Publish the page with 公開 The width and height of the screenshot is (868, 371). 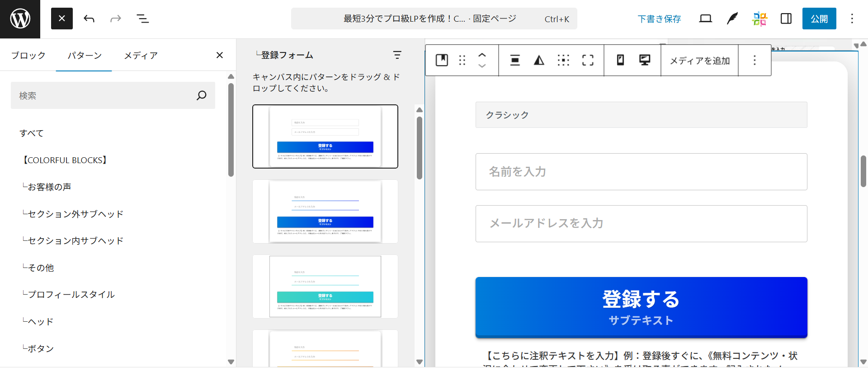[819, 19]
